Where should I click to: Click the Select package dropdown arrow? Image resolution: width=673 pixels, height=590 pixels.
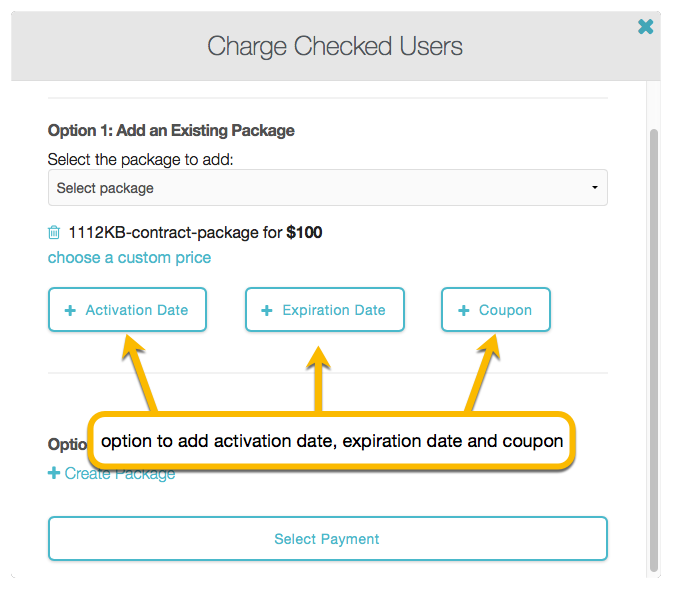point(594,188)
